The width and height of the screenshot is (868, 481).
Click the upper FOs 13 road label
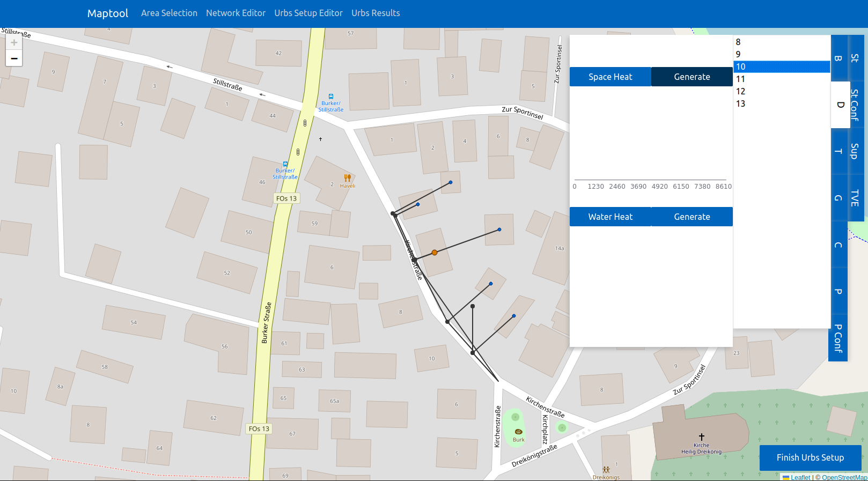286,198
